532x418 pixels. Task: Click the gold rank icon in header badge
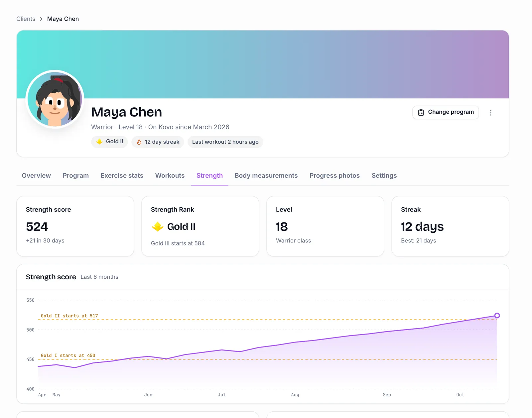99,142
